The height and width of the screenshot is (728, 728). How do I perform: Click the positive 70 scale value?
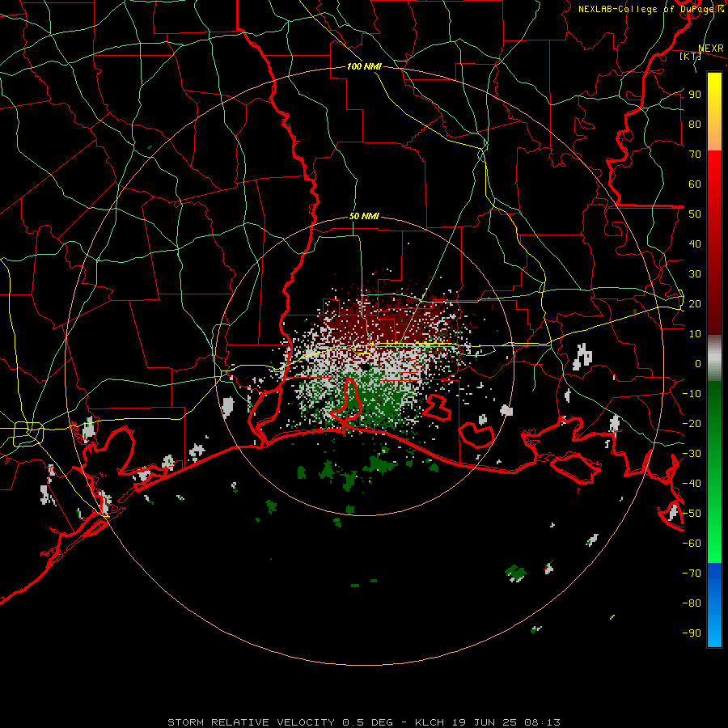coord(695,154)
